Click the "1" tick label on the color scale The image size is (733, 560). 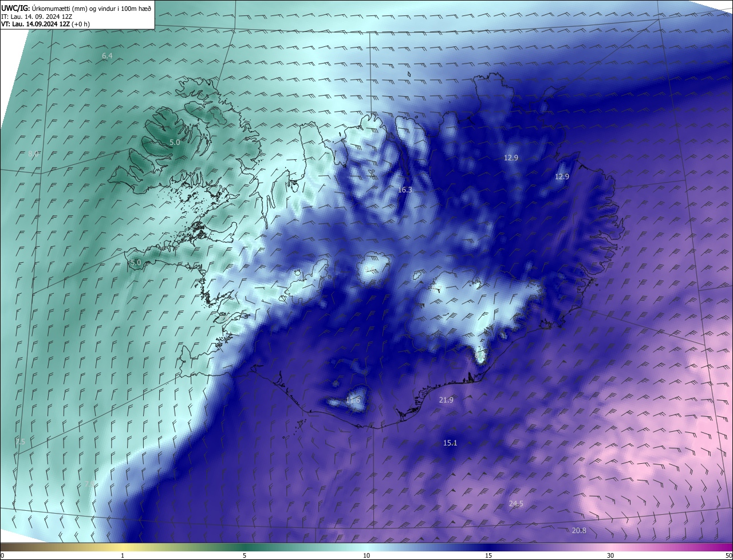[x=123, y=555]
